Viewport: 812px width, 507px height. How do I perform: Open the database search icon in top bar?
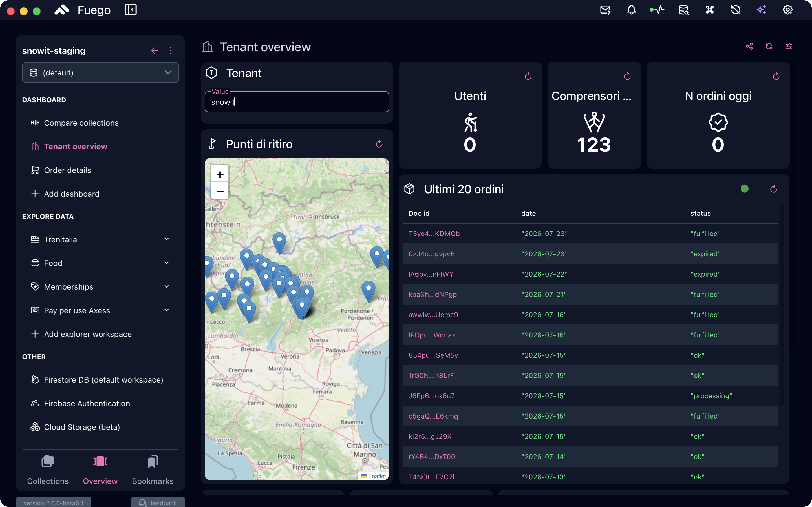pyautogui.click(x=683, y=10)
